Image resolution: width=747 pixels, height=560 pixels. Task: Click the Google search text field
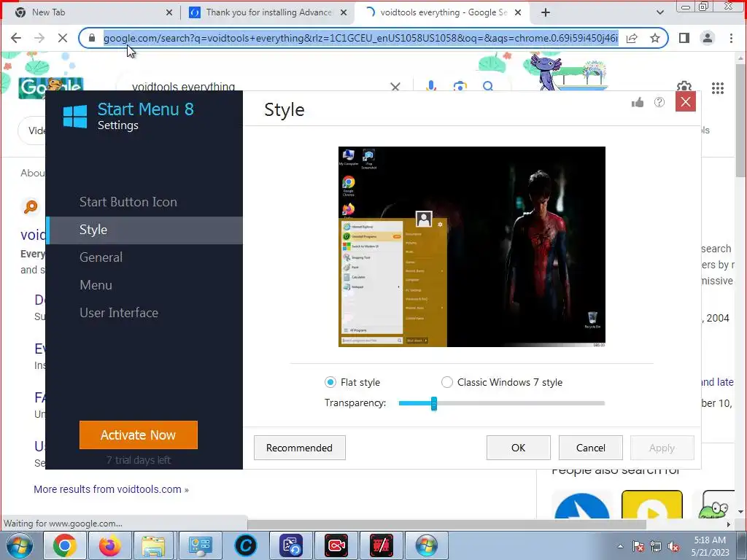pos(258,87)
